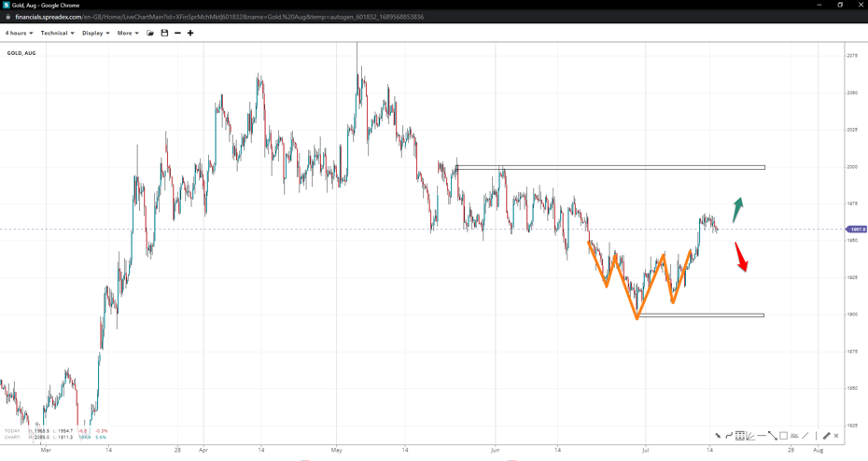
Task: Zoom out with the minus button
Action: coord(177,33)
